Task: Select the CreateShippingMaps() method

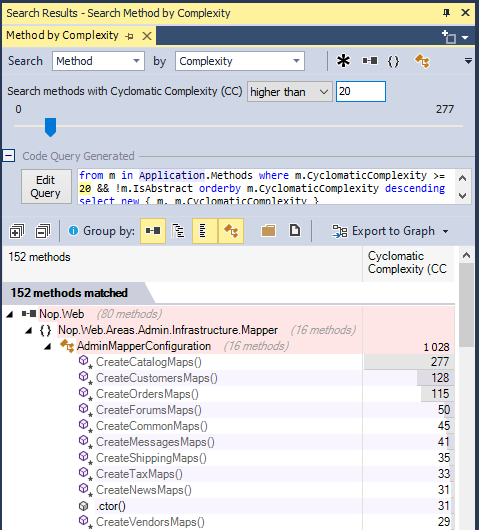Action: (x=151, y=458)
